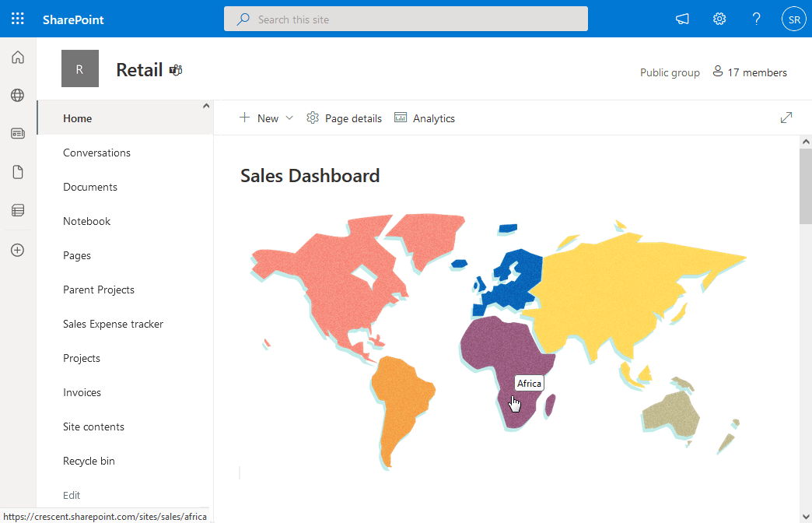This screenshot has width=812, height=523.
Task: Open the megaphone announcements panel
Action: (682, 19)
